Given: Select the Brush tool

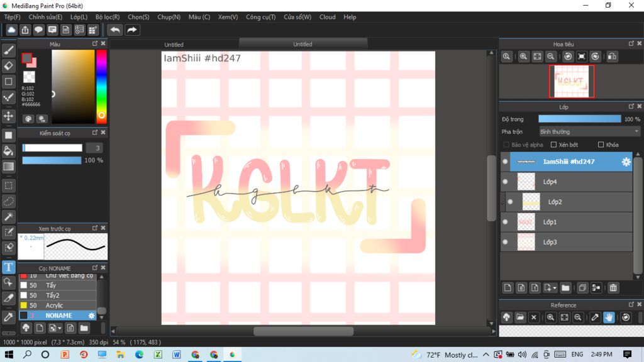Looking at the screenshot, I should 8,50.
